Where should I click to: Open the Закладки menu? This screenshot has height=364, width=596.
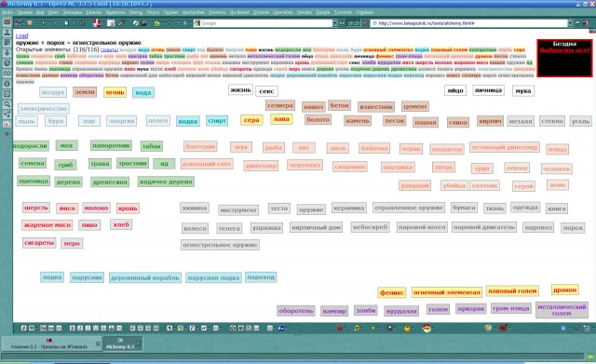(x=73, y=12)
